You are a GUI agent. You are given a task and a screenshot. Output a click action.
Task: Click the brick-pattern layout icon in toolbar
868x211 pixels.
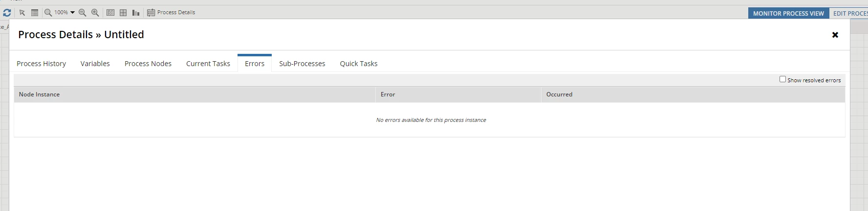pos(110,13)
